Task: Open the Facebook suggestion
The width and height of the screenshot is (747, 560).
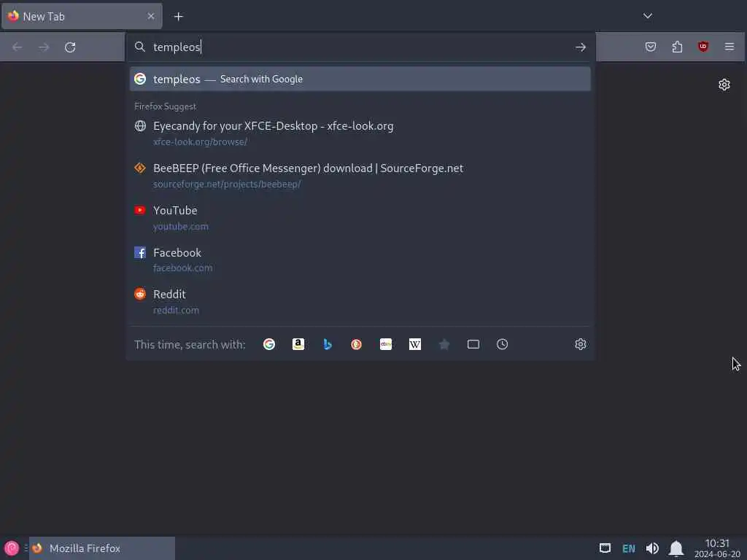Action: click(360, 260)
